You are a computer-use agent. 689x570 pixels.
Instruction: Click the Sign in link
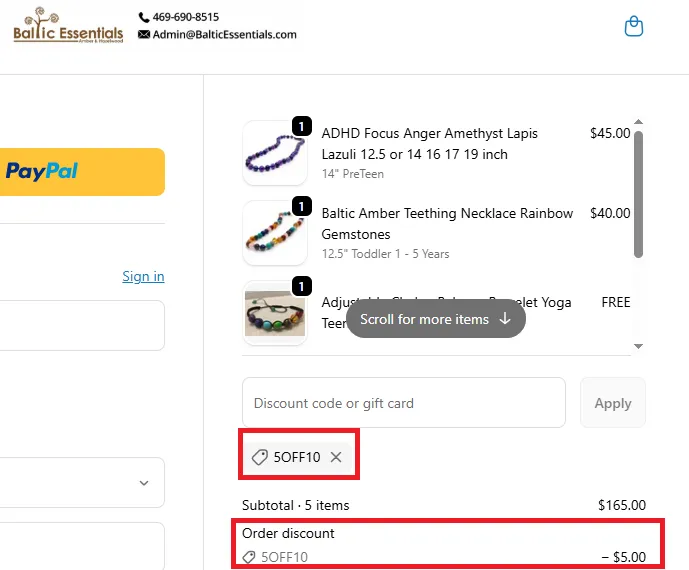coord(143,276)
